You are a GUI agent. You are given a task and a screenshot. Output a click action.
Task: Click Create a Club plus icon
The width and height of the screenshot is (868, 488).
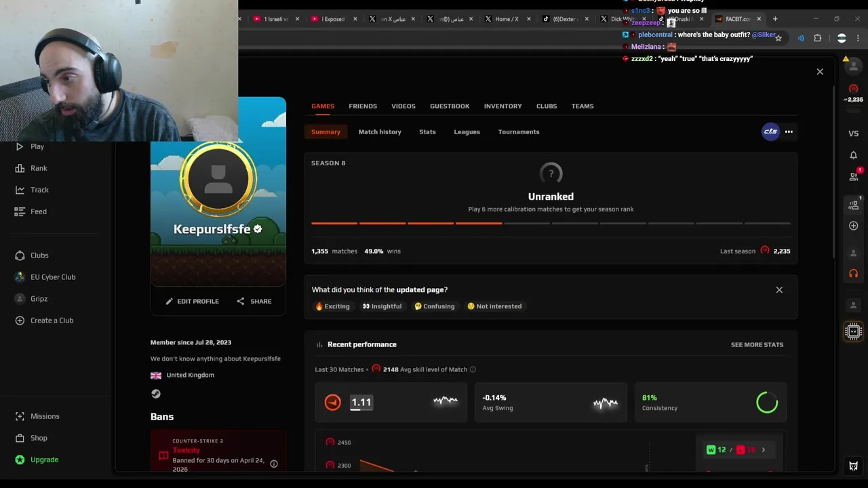tap(20, 321)
